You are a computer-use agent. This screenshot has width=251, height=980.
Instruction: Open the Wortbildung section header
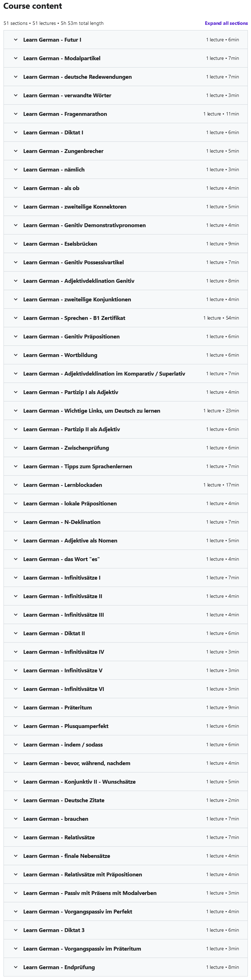pos(125,355)
